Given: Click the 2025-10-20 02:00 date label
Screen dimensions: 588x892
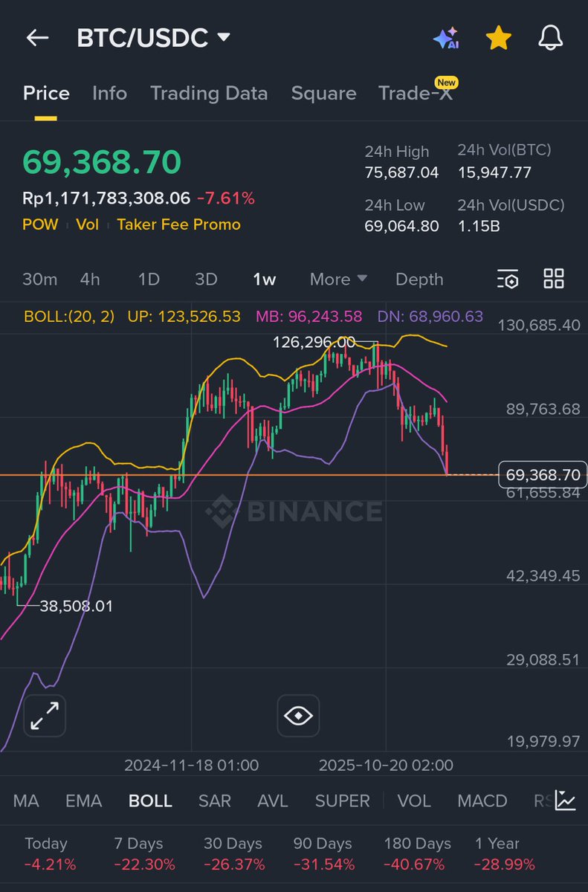Looking at the screenshot, I should point(386,765).
